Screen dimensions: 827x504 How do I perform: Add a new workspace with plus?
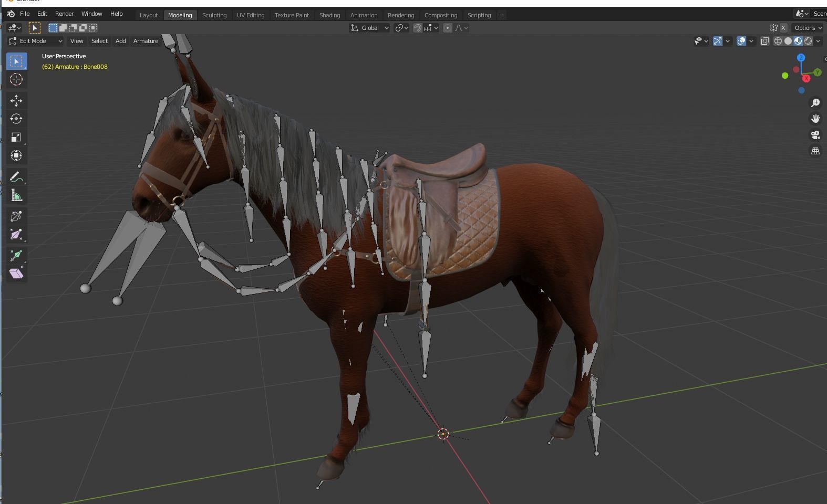tap(502, 15)
